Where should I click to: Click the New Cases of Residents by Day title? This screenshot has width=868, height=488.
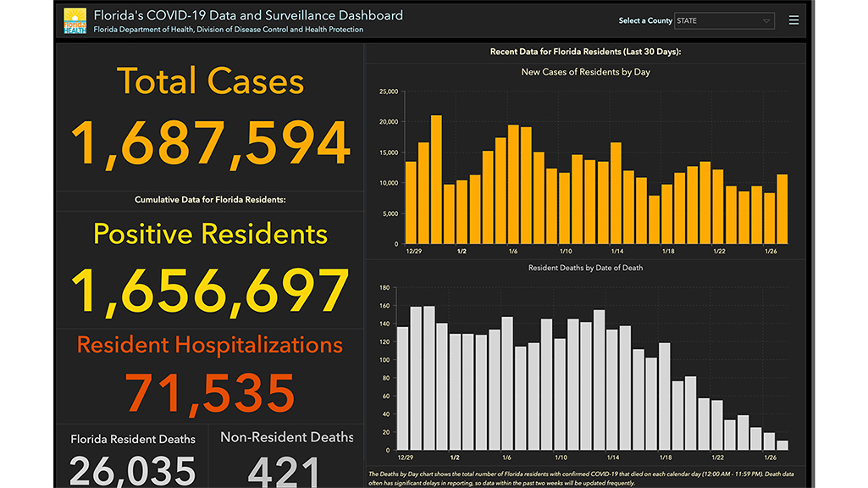coord(585,72)
